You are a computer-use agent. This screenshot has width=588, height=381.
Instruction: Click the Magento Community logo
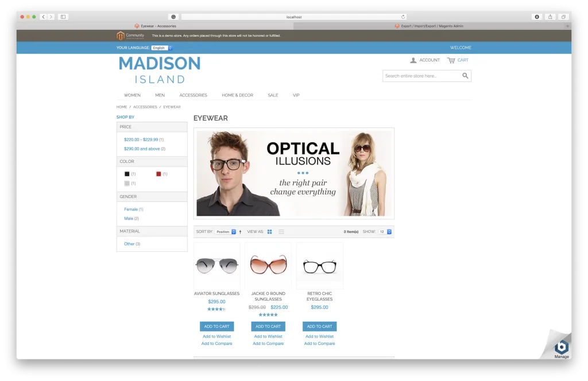click(130, 36)
